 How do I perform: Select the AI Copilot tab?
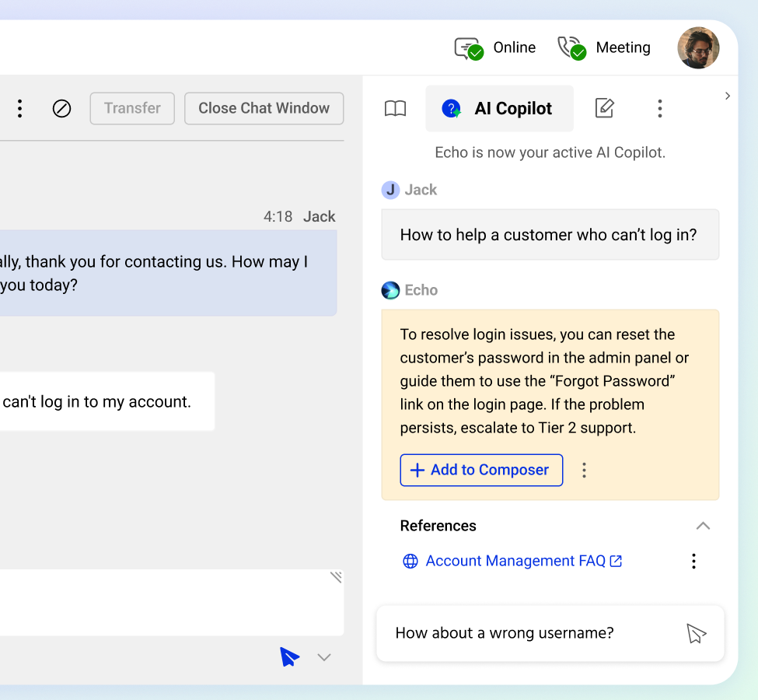[x=499, y=109]
